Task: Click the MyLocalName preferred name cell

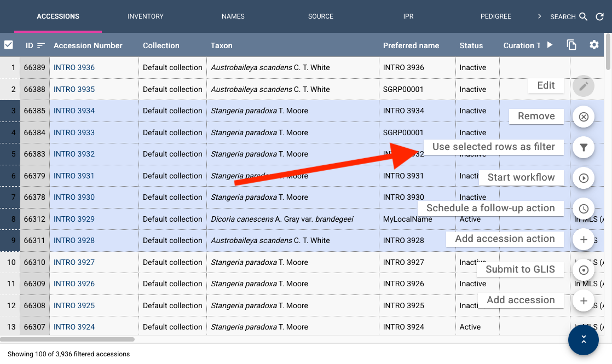Action: tap(417, 219)
